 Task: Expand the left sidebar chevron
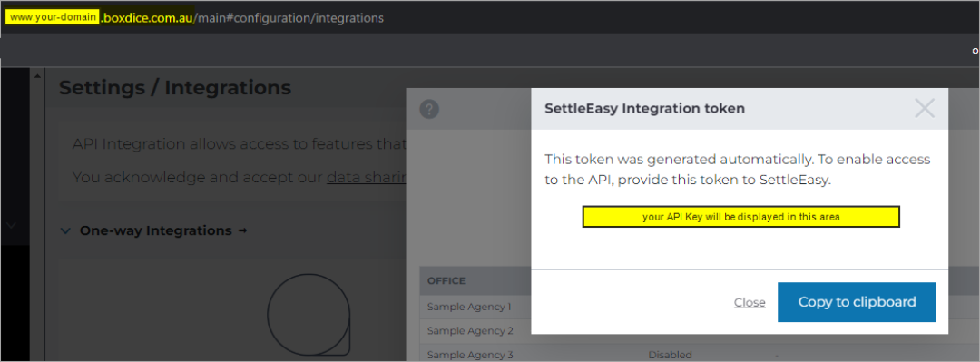[11, 225]
